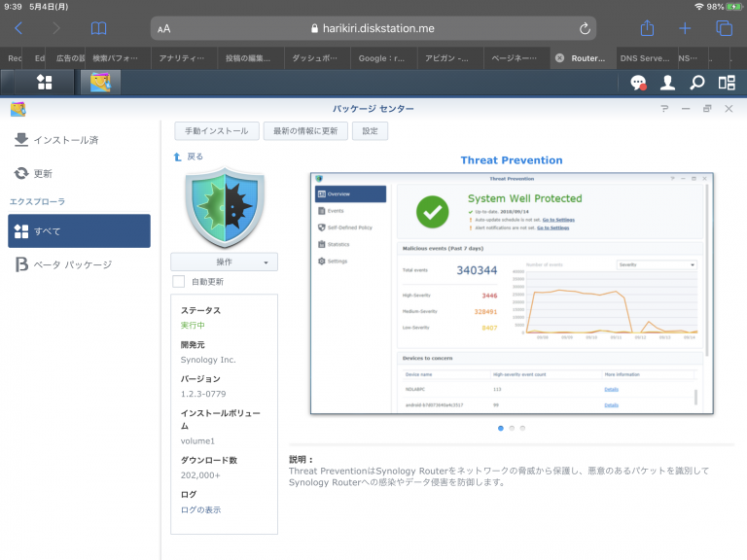Click the Threat Prevention screenshot preview
The height and width of the screenshot is (560, 747).
[x=512, y=294]
